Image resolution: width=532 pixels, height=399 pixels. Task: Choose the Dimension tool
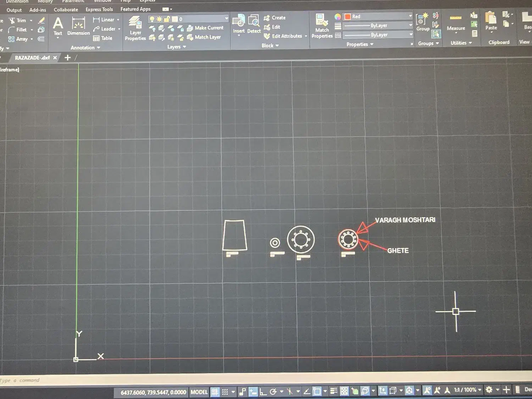[x=78, y=27]
